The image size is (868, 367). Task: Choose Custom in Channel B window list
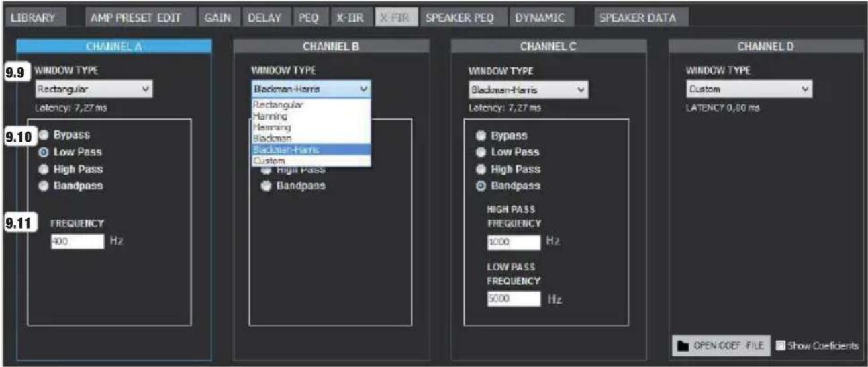click(x=311, y=161)
